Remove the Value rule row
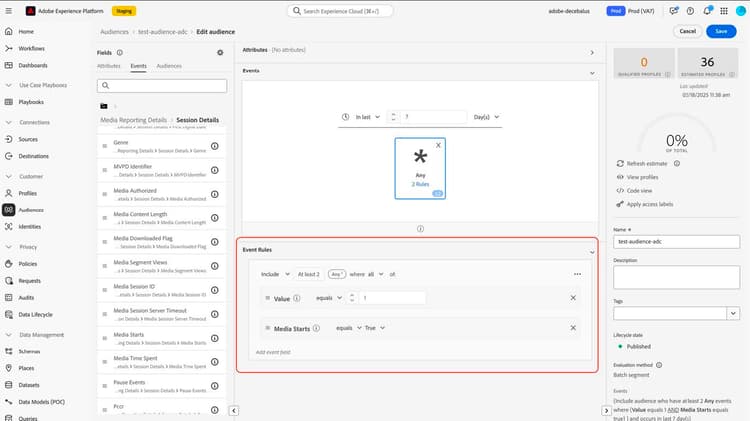750x421 pixels. coord(573,298)
